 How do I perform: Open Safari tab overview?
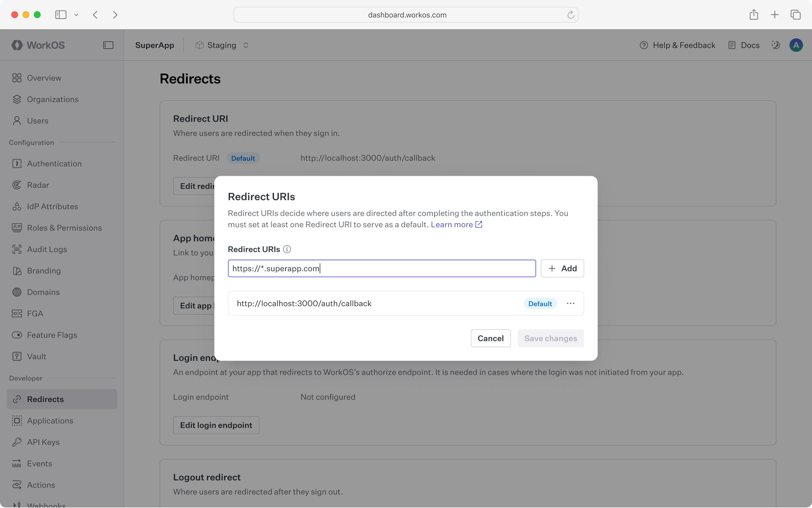pyautogui.click(x=795, y=15)
